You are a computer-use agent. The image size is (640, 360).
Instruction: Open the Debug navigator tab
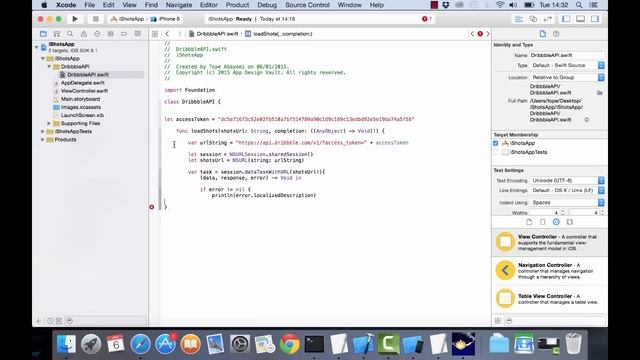(x=111, y=34)
